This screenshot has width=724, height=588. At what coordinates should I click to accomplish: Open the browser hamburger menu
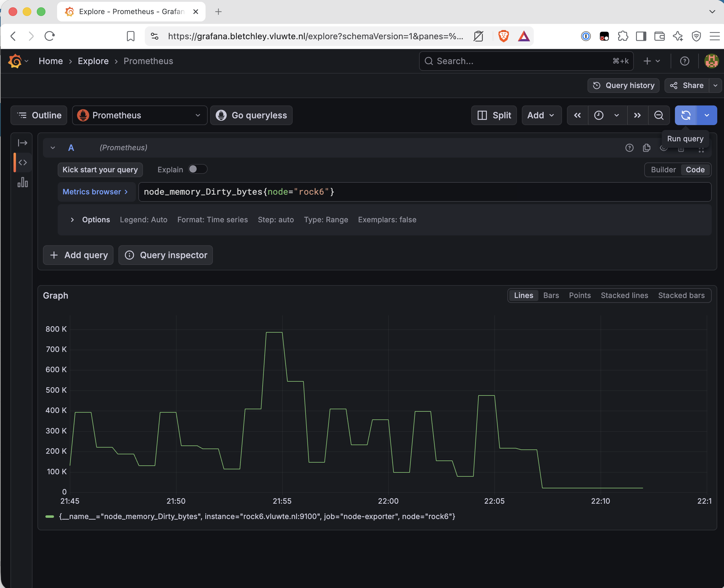714,36
